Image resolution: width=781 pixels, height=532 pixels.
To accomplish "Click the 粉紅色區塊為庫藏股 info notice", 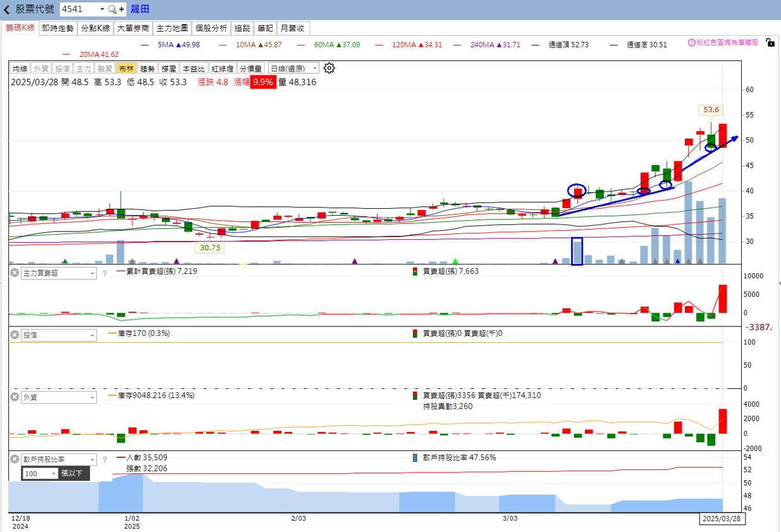I will (x=722, y=43).
